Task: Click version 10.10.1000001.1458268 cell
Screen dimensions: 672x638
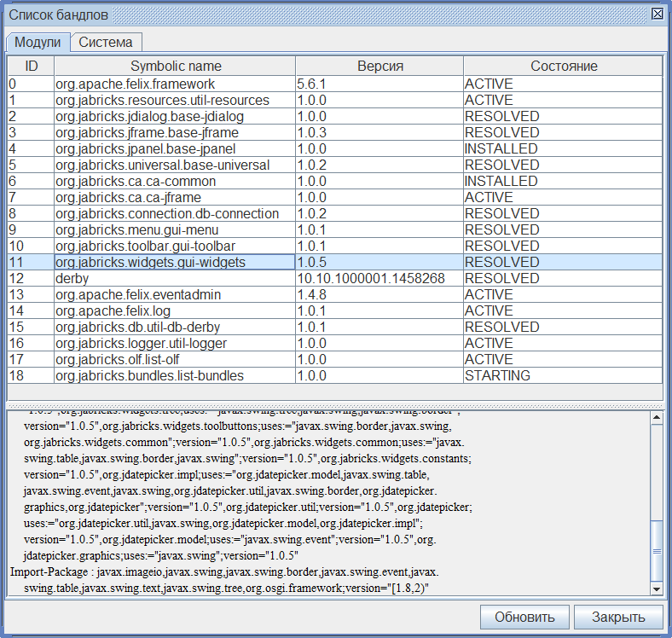Action: coord(379,278)
